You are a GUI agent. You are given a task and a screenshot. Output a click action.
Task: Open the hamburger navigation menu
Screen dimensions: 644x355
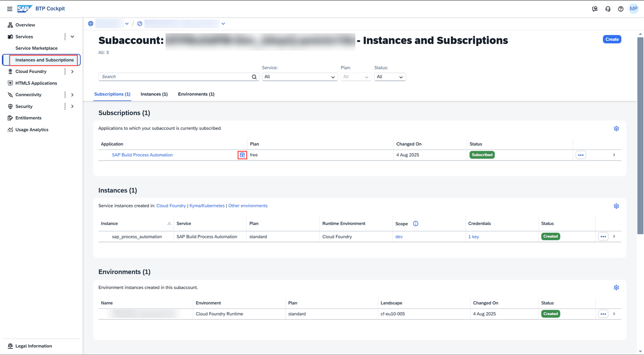9,8
